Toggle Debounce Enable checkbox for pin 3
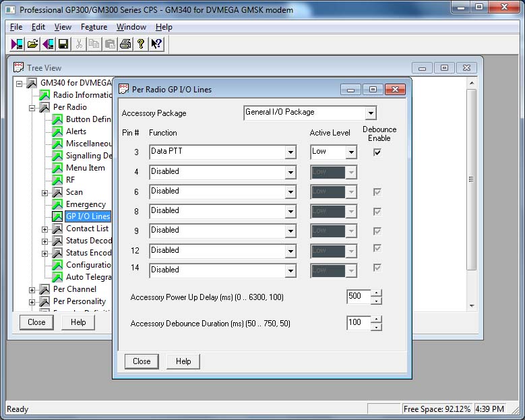The height and width of the screenshot is (420, 525). [377, 152]
